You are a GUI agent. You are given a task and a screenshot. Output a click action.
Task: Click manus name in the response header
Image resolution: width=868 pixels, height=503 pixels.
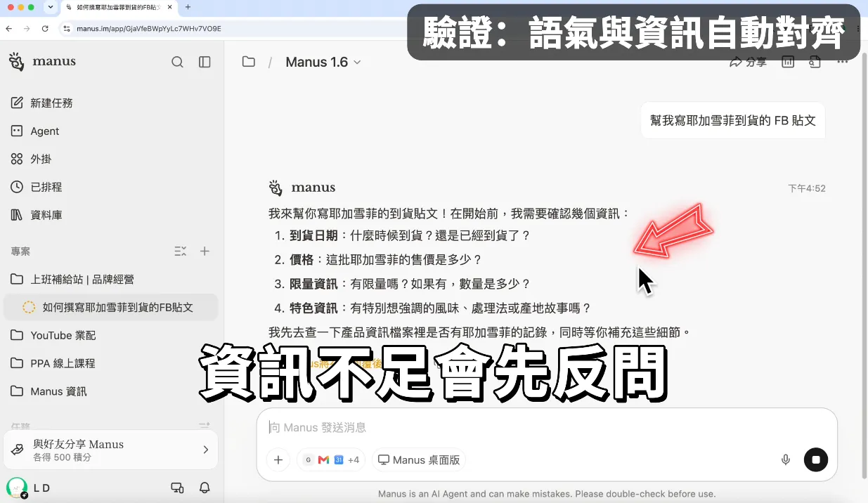313,188
